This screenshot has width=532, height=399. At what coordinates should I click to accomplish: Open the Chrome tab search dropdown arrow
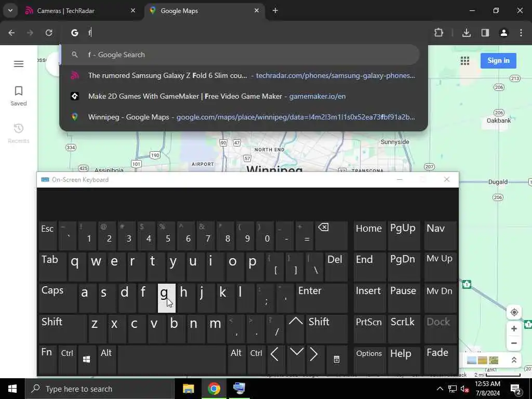(10, 10)
